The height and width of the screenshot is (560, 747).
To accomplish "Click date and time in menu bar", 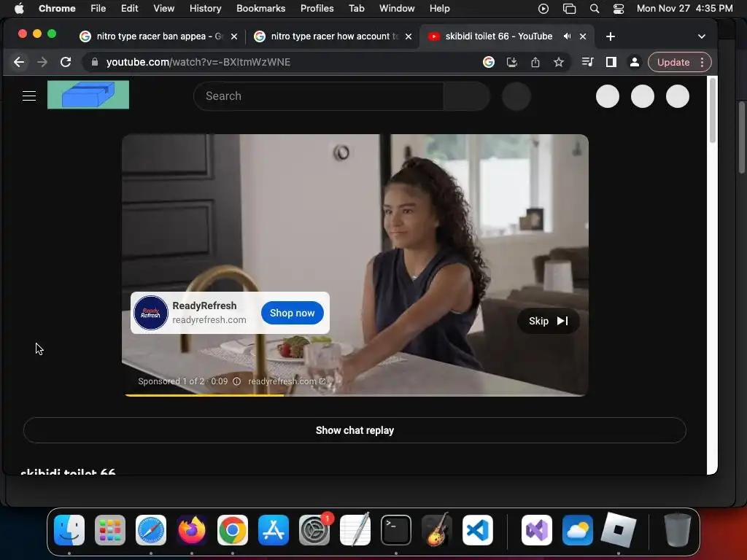I will 684,8.
